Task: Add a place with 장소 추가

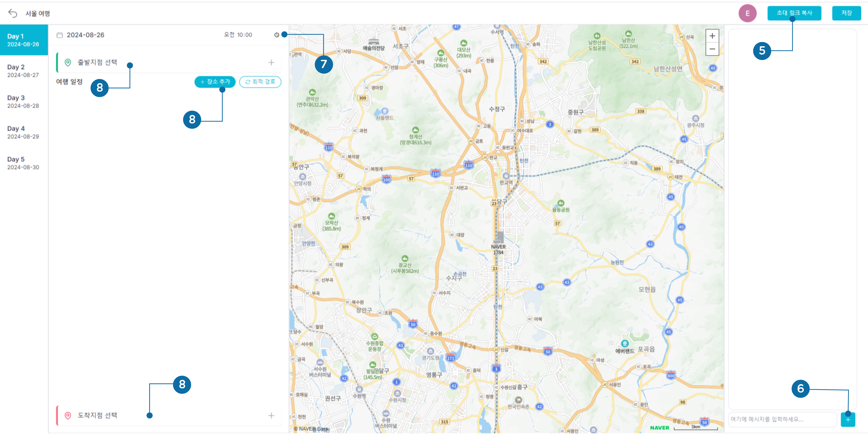Action: tap(215, 82)
